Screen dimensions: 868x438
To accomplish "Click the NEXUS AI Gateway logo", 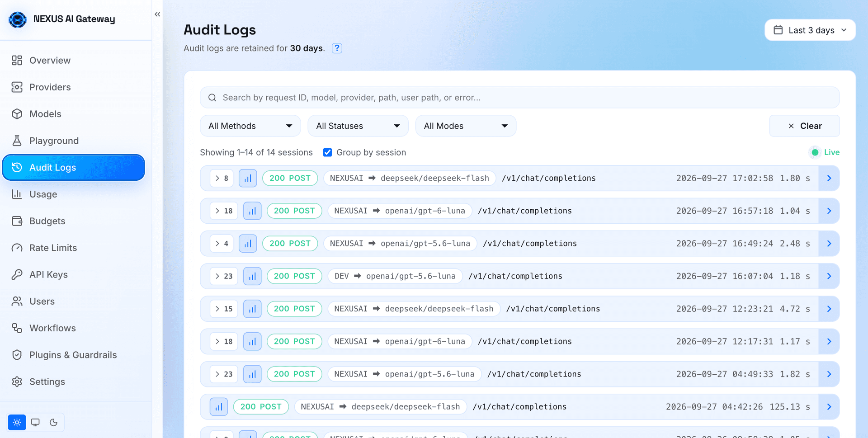I will [x=18, y=19].
